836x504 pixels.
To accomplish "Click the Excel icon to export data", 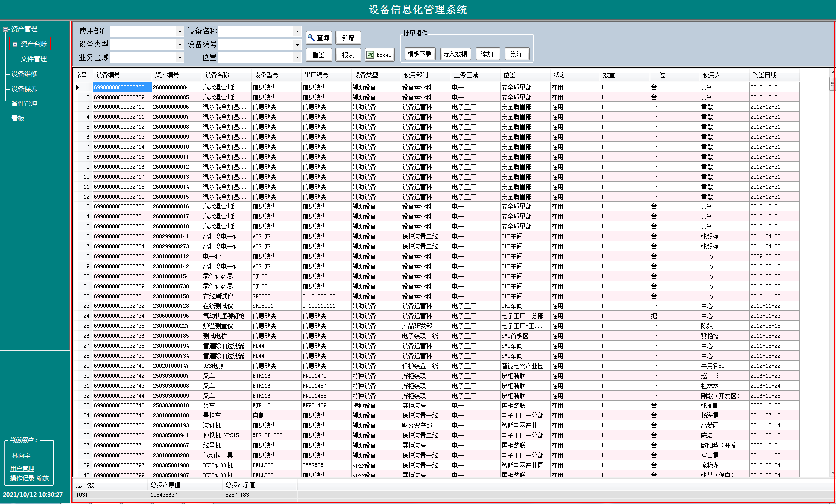I will 370,54.
